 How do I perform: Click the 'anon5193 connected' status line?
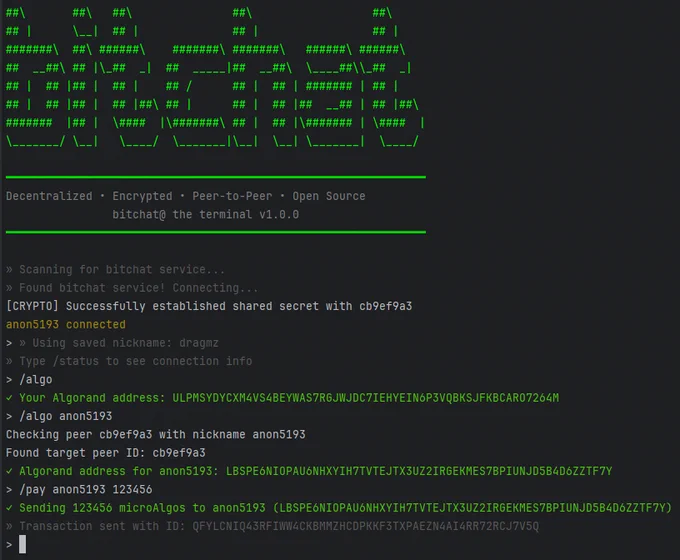pyautogui.click(x=66, y=324)
